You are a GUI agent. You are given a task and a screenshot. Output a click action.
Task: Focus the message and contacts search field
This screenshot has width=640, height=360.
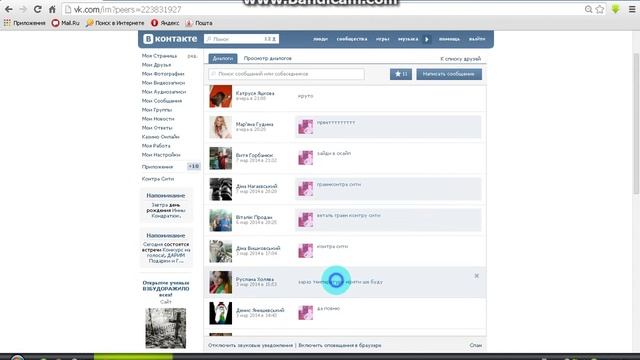(x=286, y=74)
